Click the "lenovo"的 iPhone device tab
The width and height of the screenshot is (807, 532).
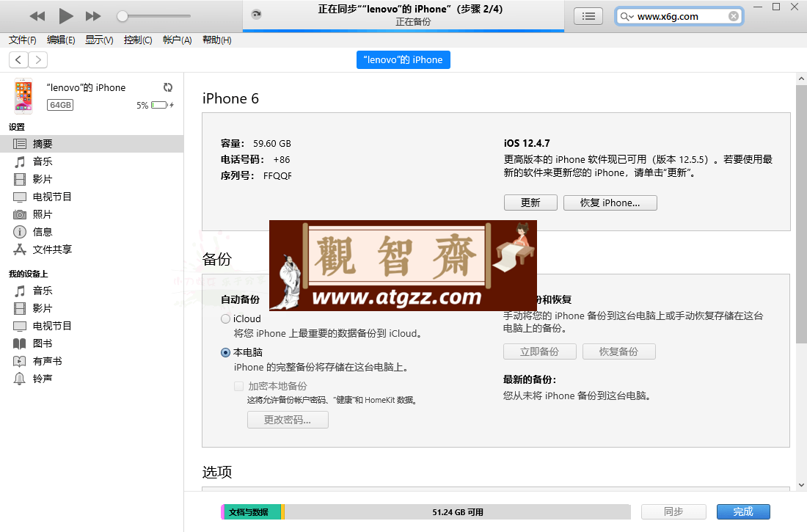(x=403, y=59)
